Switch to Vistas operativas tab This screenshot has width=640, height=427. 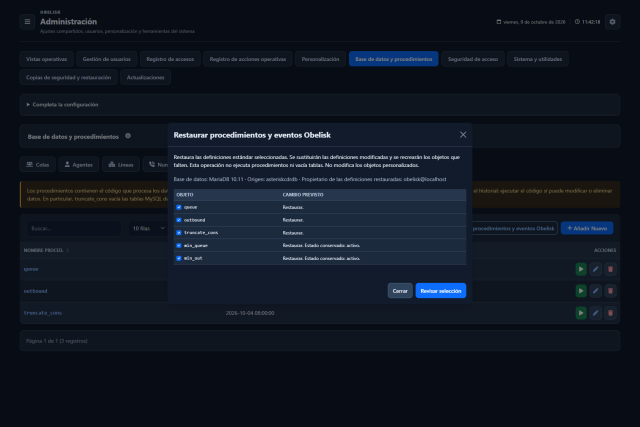tap(47, 59)
